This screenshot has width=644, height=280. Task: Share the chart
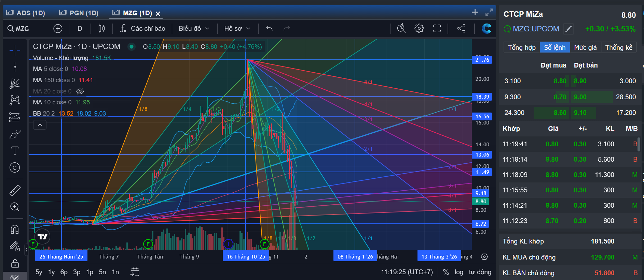click(x=461, y=29)
